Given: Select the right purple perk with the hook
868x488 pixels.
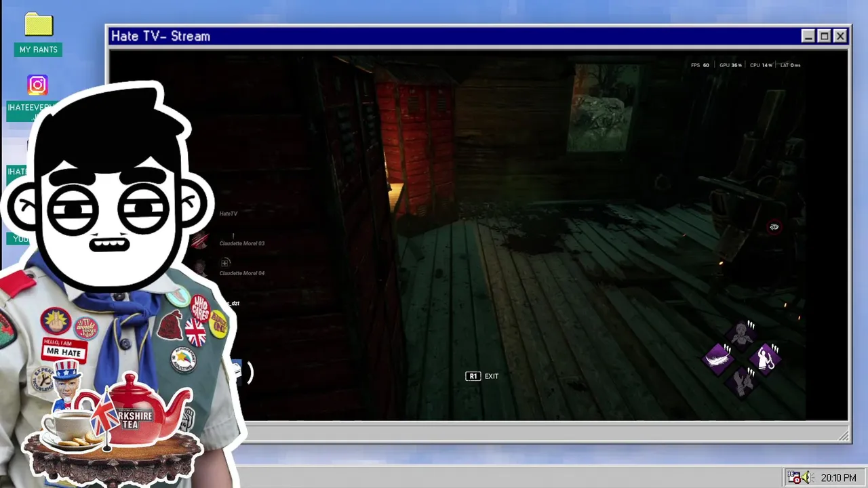Looking at the screenshot, I should [x=765, y=358].
